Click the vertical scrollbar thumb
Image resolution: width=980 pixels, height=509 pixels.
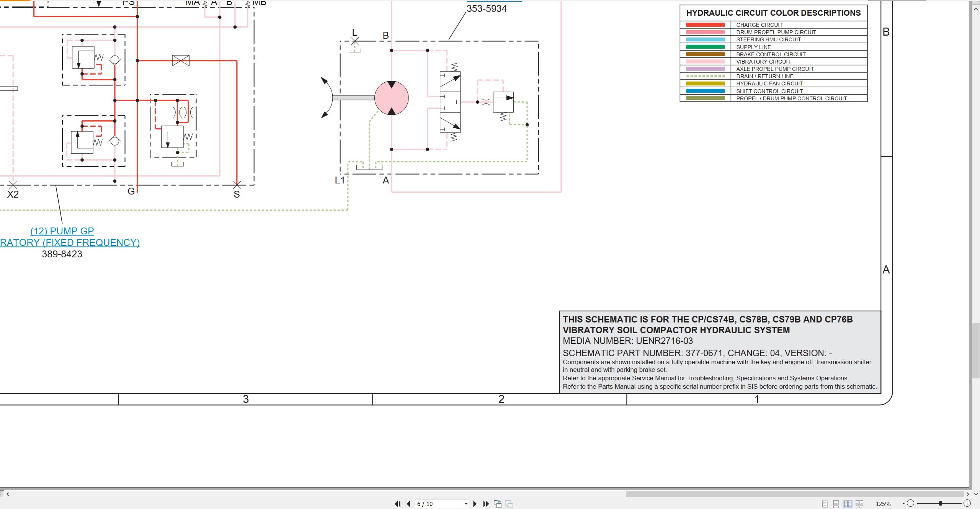tap(976, 351)
